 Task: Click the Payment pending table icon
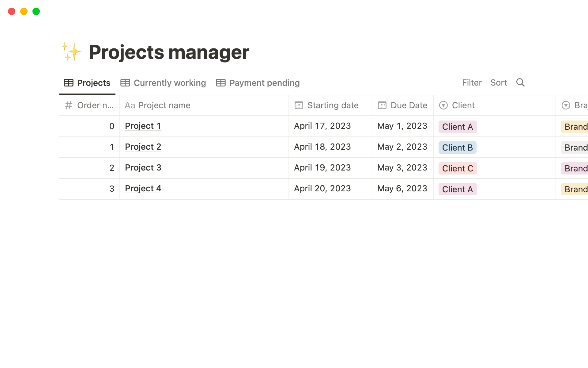tap(221, 83)
